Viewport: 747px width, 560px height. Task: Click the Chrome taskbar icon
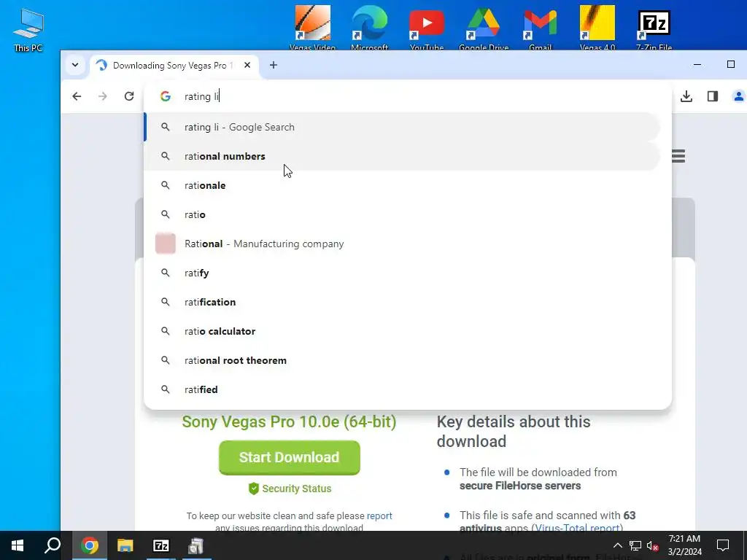90,545
